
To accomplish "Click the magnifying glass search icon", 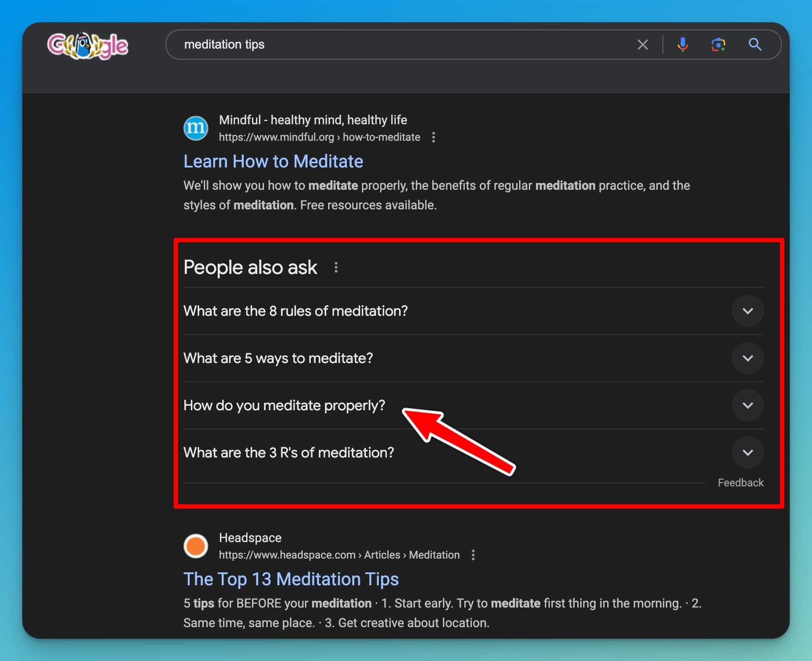I will coord(755,44).
